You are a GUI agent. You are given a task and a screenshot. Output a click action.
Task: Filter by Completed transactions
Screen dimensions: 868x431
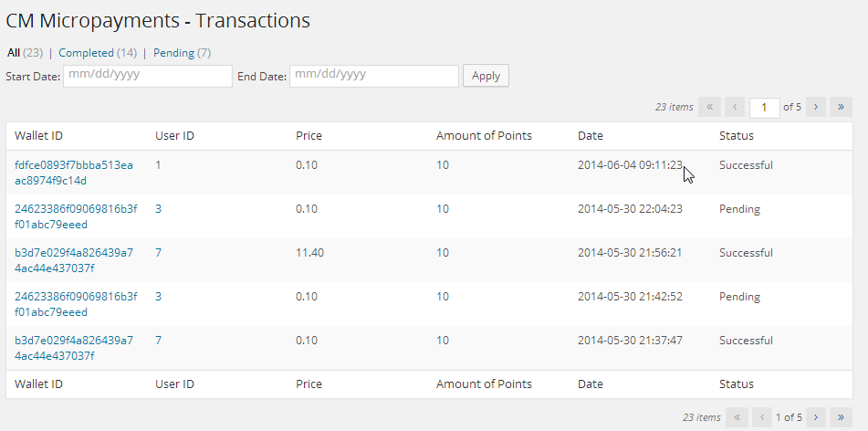[x=86, y=53]
